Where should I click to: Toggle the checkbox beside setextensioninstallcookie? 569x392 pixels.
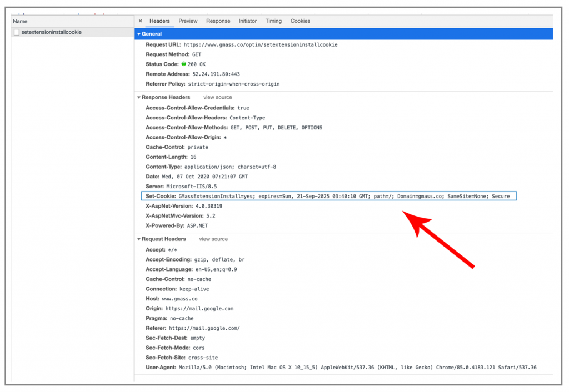tap(16, 32)
